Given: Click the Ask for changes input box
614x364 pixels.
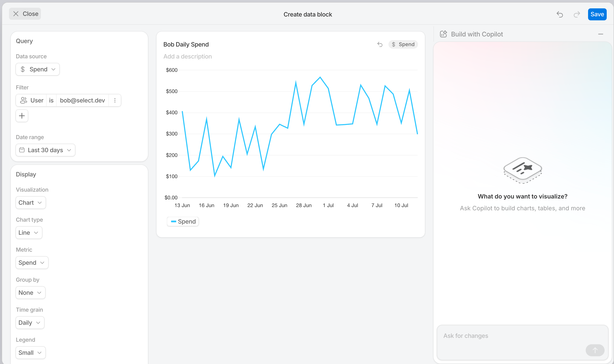Looking at the screenshot, I should 522,342.
